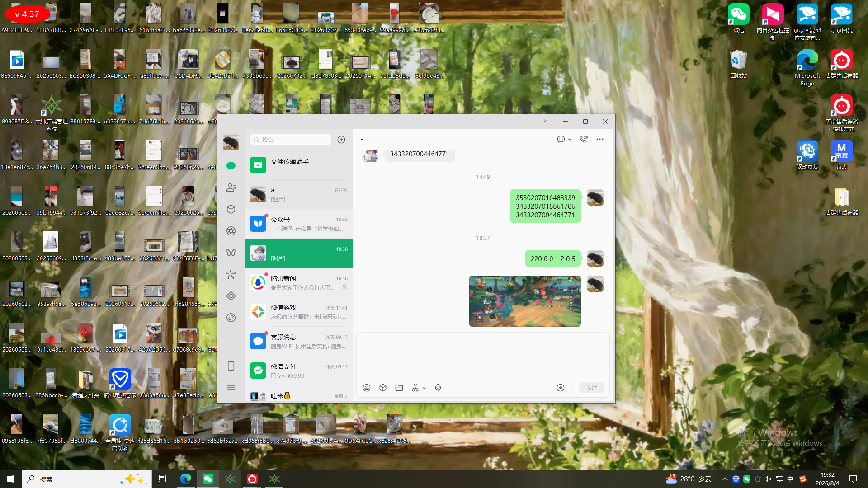Open the Search pinwheel icon in WeChat sidebar
The height and width of the screenshot is (488, 868).
231,274
